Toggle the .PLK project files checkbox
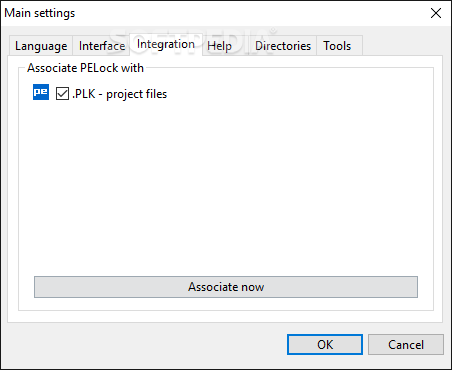This screenshot has width=452, height=370. [62, 94]
